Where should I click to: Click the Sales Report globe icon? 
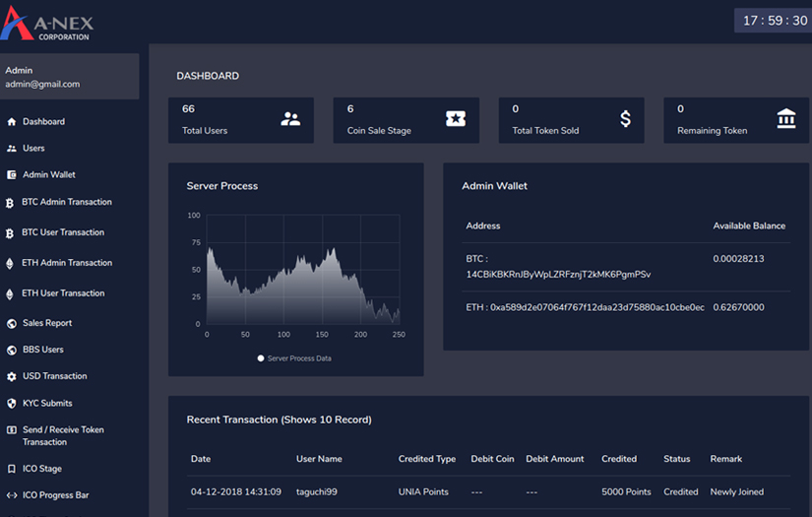[x=12, y=324]
